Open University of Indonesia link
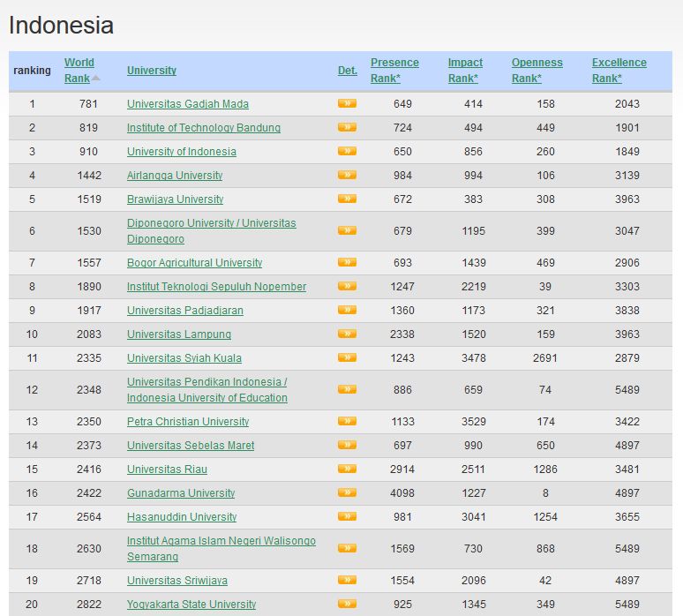Viewport: 683px width, 616px height. tap(181, 152)
